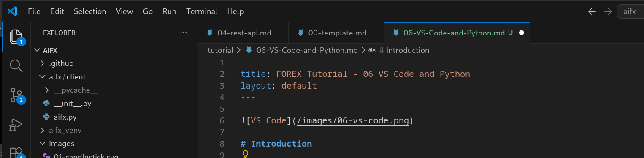
Task: Switch to the 00-template.md tab
Action: (336, 33)
